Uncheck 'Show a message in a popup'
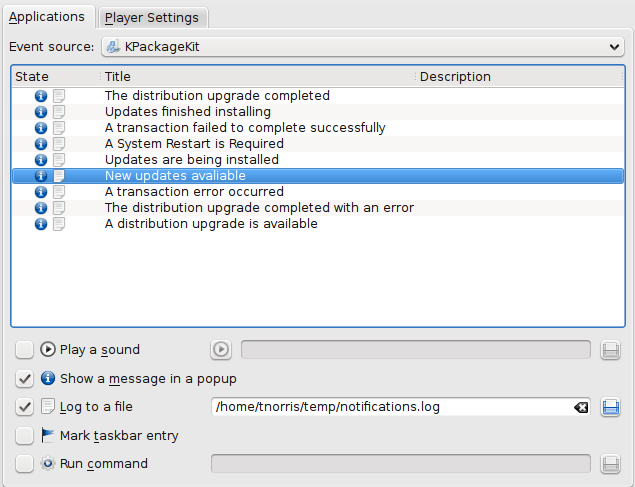The image size is (635, 487). click(x=25, y=379)
